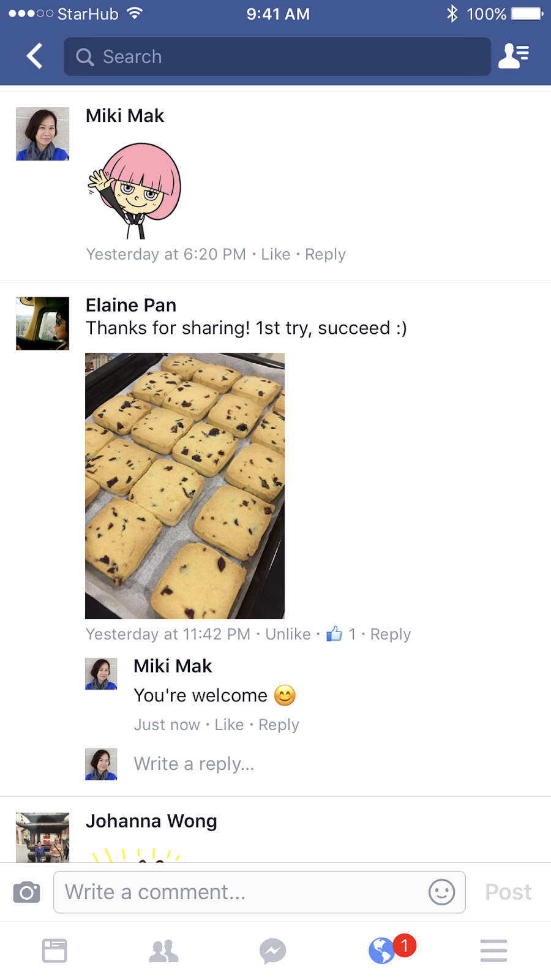Like Miki Mak's sticker comment

(275, 254)
